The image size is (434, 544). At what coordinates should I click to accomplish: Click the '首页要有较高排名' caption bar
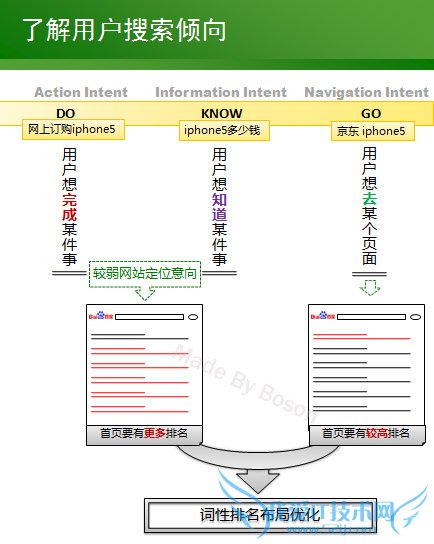click(366, 434)
